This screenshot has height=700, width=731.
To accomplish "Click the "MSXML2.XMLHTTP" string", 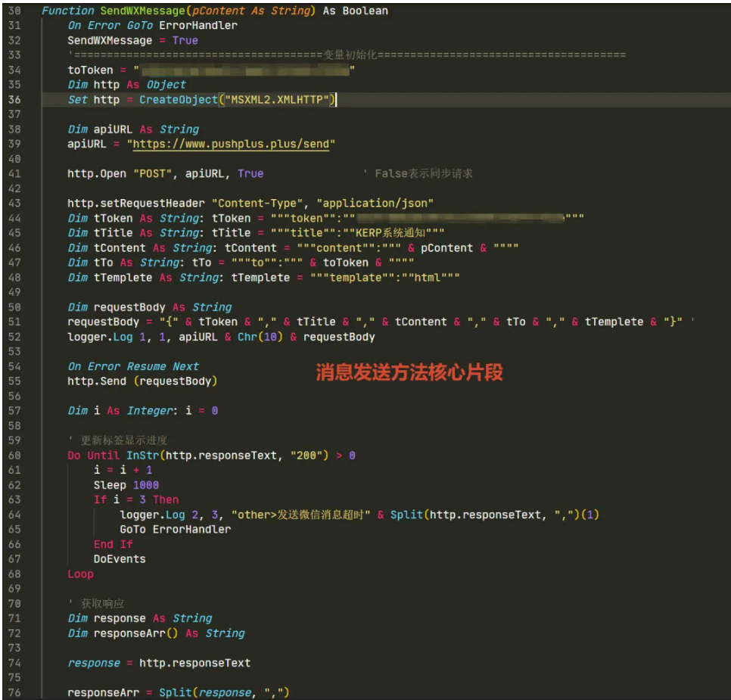I will (277, 100).
